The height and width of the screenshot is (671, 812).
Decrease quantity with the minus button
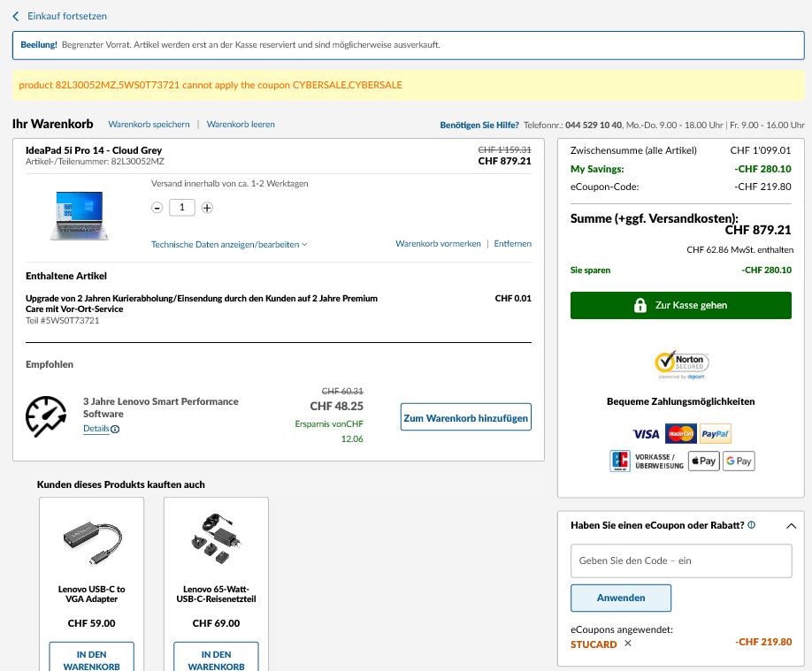(157, 208)
